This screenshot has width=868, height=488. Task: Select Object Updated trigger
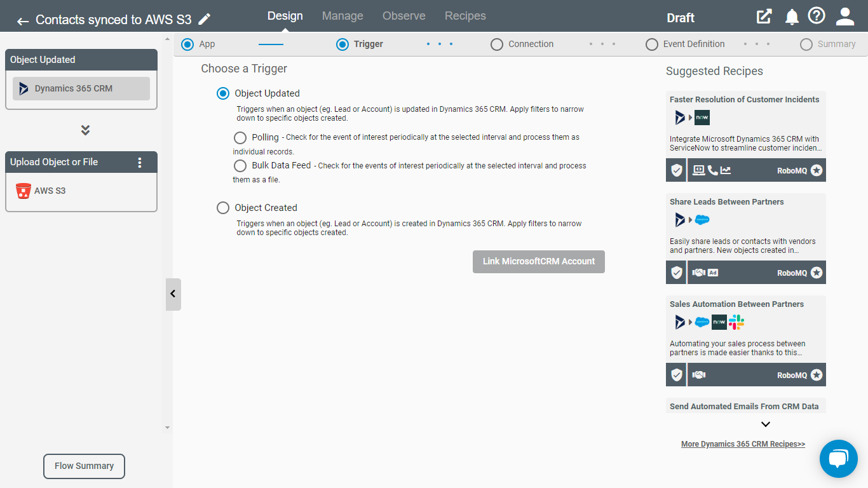(x=223, y=93)
